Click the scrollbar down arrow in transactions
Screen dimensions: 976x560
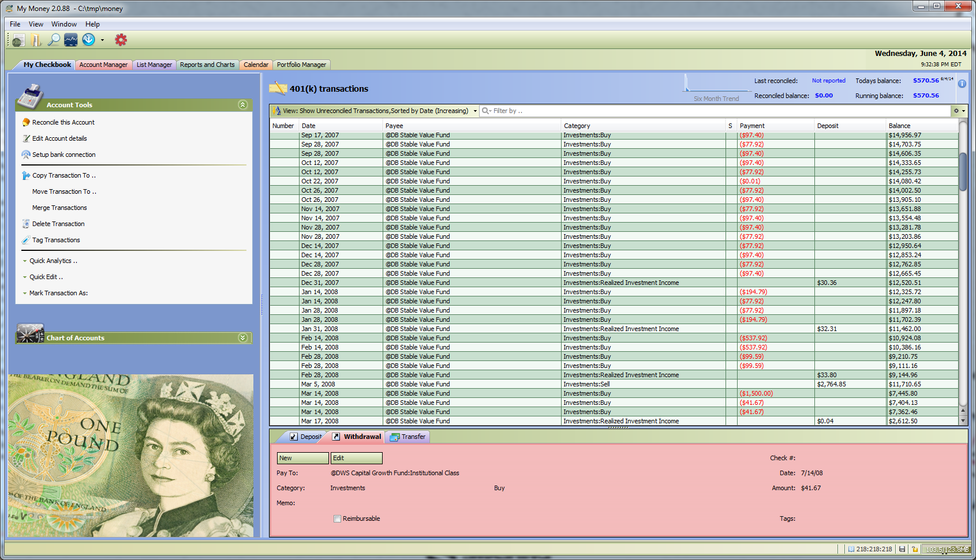tap(963, 420)
